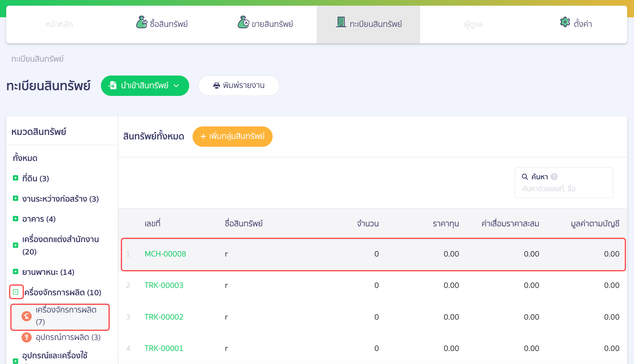634x364 pixels.
Task: Click the เพิ่มกลุ่มสินทรัพย์ button
Action: pos(232,137)
